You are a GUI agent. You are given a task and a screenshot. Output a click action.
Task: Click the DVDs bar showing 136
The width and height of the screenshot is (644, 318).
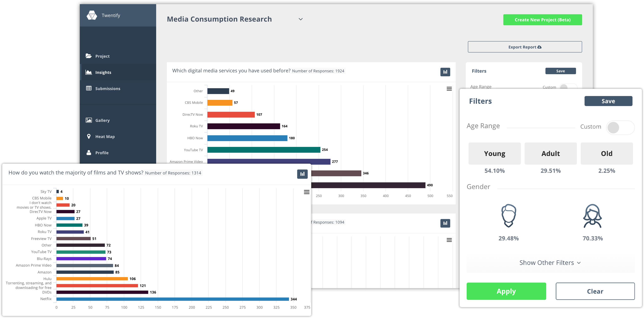point(102,292)
